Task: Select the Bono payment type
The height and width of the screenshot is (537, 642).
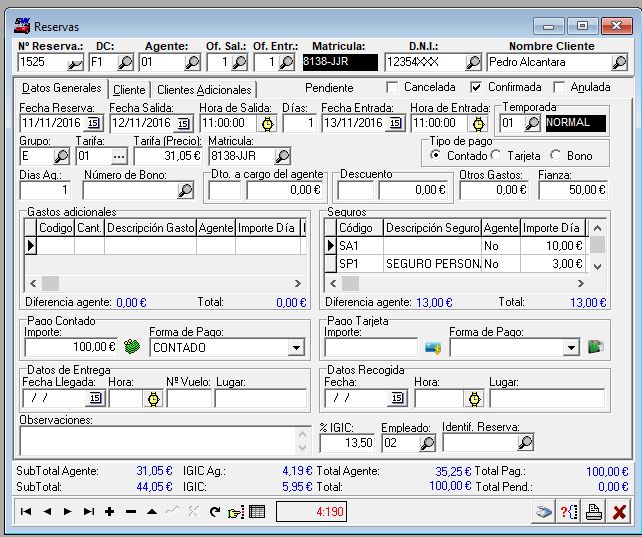Action: pyautogui.click(x=556, y=155)
